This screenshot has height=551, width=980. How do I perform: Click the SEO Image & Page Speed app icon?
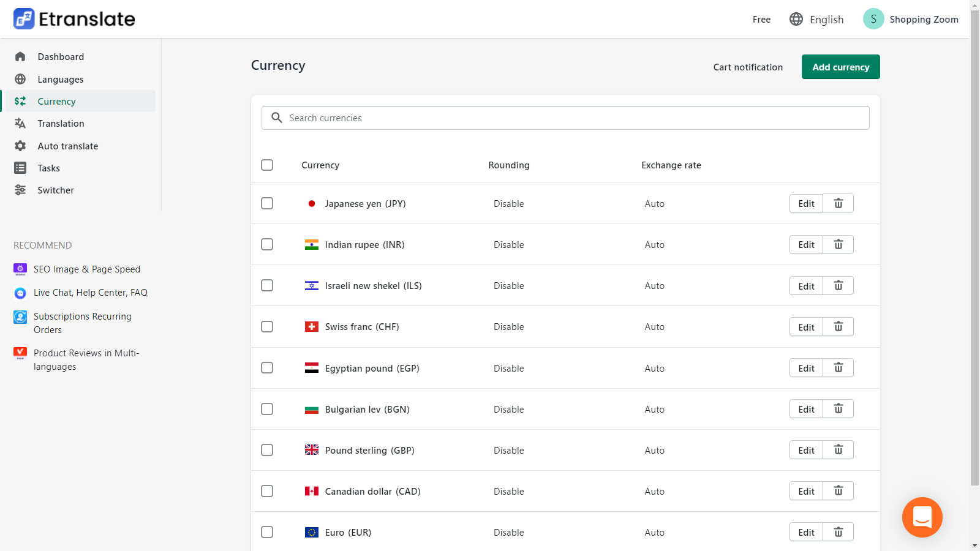tap(20, 269)
